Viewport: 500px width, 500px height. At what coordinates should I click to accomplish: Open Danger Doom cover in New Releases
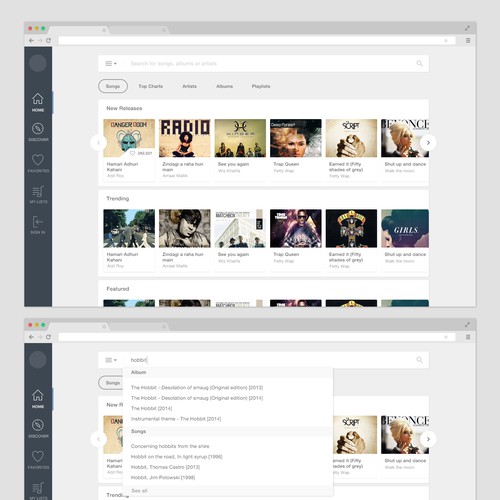pos(129,138)
